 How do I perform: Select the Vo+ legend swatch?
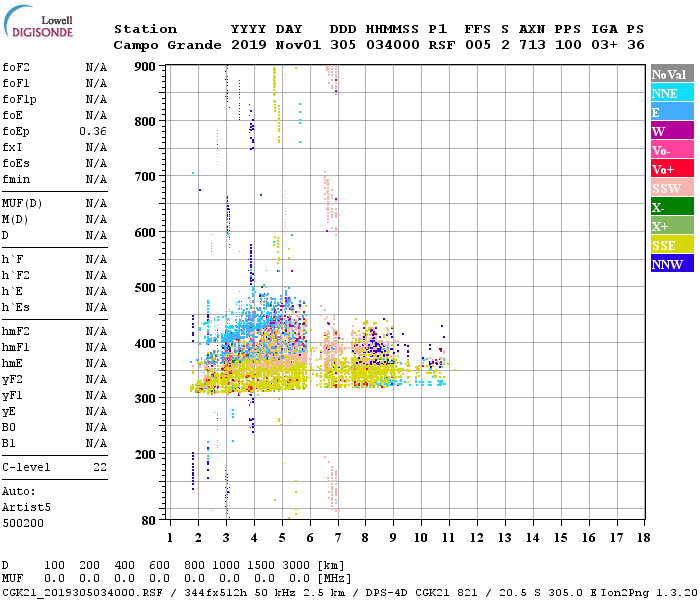[672, 169]
